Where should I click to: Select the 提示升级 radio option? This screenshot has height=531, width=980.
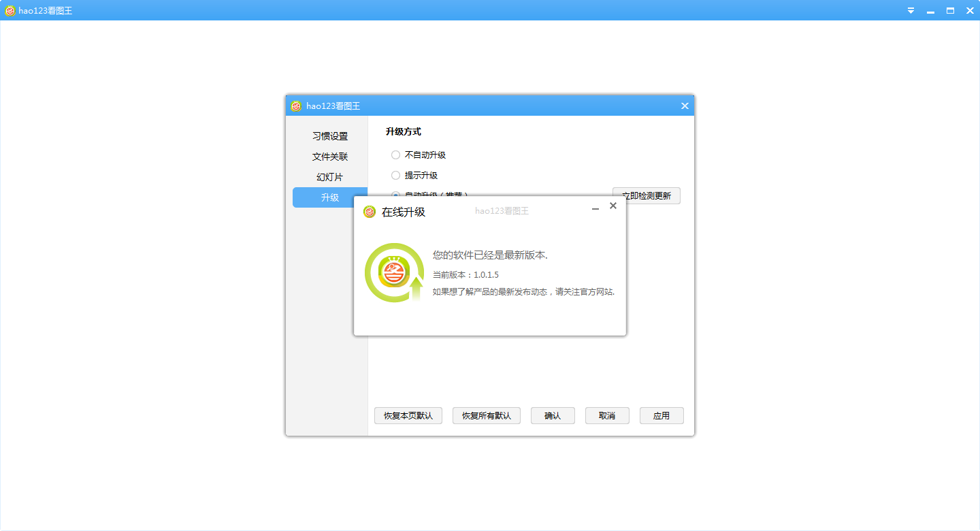coord(395,175)
